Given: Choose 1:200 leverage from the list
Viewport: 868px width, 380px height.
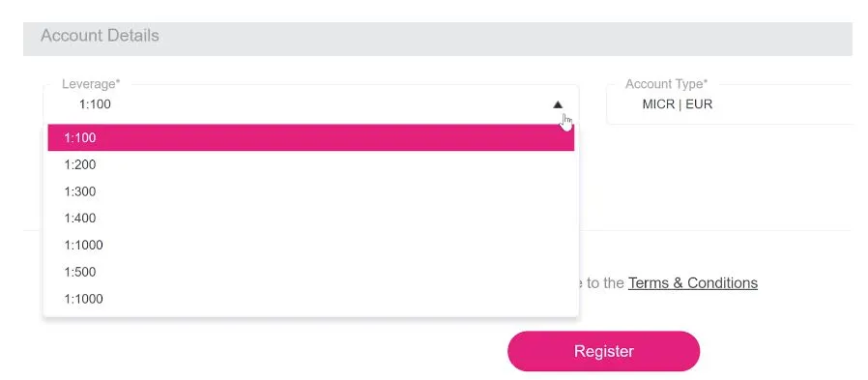Looking at the screenshot, I should 310,164.
